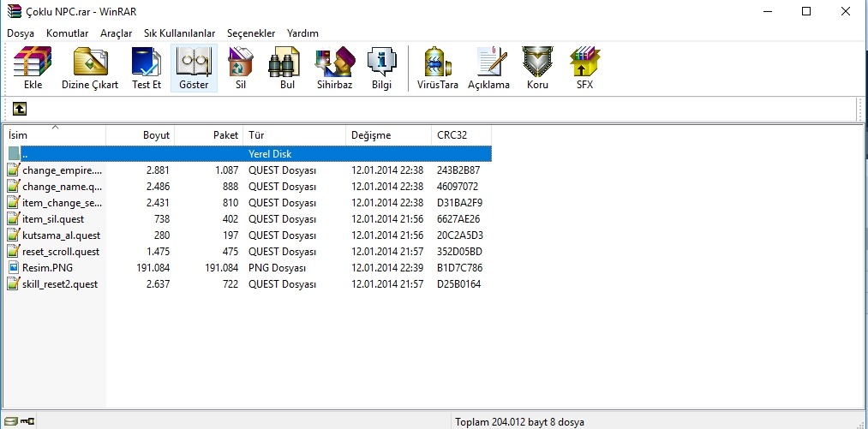Select item_change_se... file name

click(62, 203)
